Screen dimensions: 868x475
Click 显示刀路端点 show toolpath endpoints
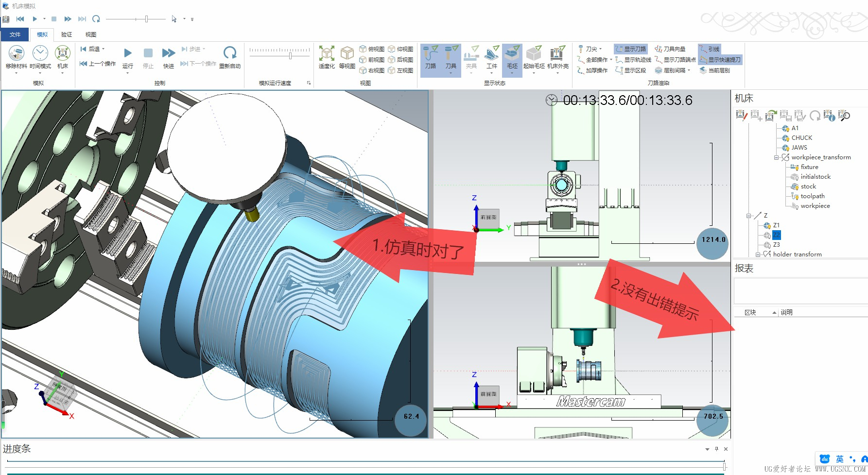(x=675, y=60)
